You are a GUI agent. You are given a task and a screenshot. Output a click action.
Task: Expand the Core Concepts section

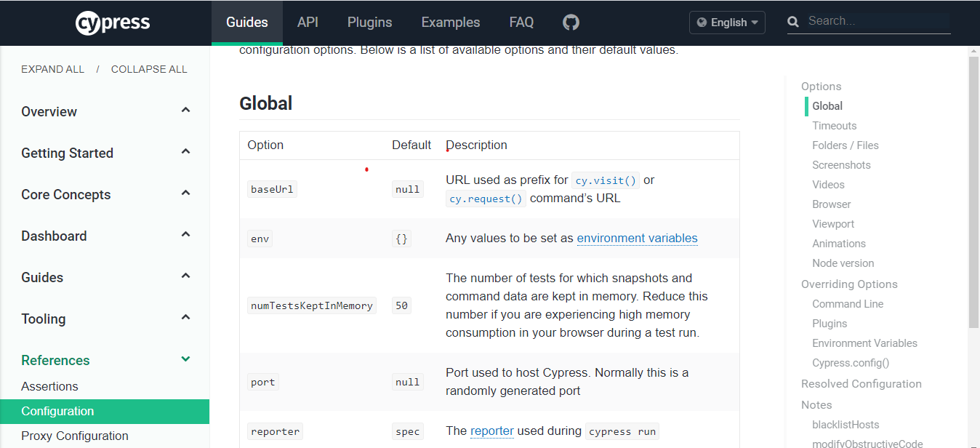185,193
